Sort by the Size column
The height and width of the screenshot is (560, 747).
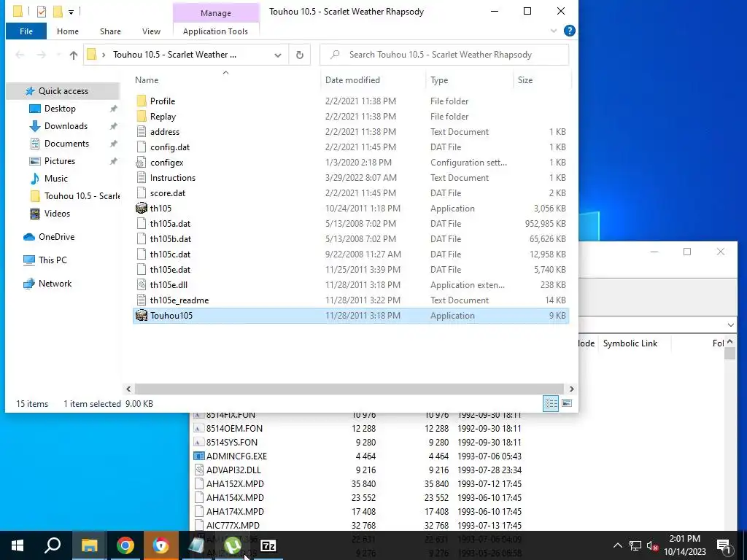click(525, 80)
